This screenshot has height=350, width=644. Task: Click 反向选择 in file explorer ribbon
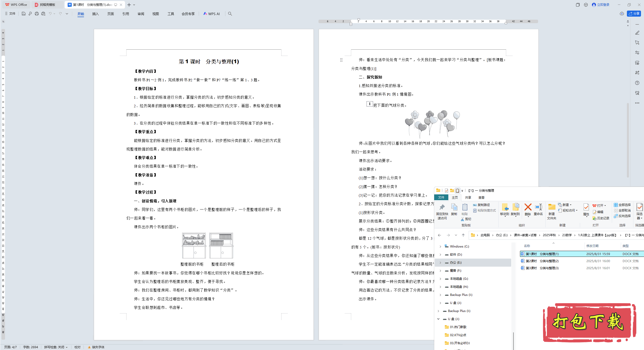[x=622, y=216]
